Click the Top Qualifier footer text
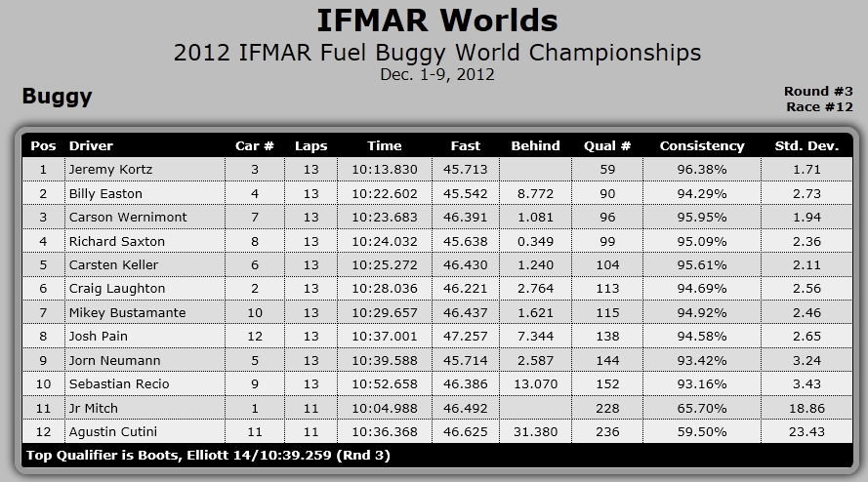Screen dimensions: 868x482 point(208,456)
